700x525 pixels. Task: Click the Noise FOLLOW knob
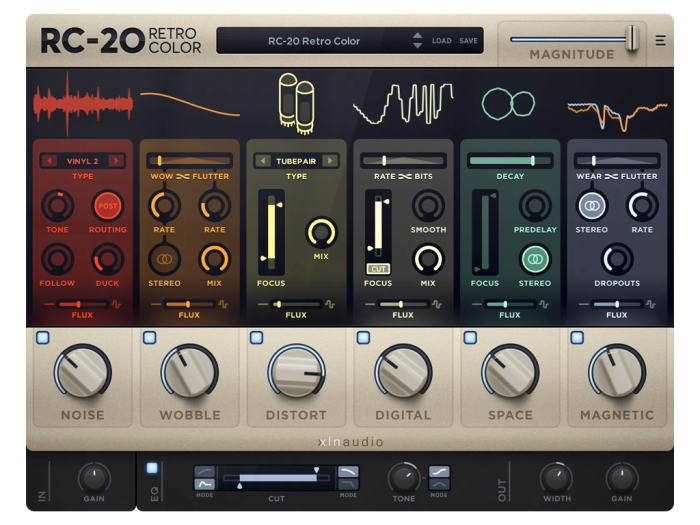pyautogui.click(x=57, y=259)
